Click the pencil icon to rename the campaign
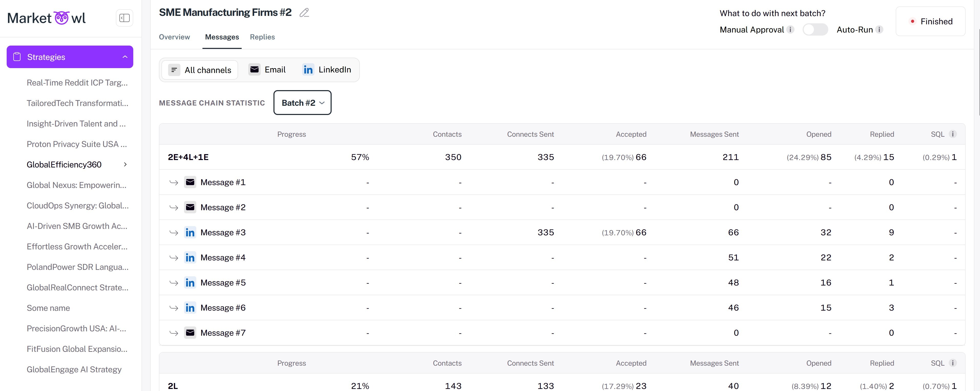This screenshot has width=980, height=391. (304, 13)
